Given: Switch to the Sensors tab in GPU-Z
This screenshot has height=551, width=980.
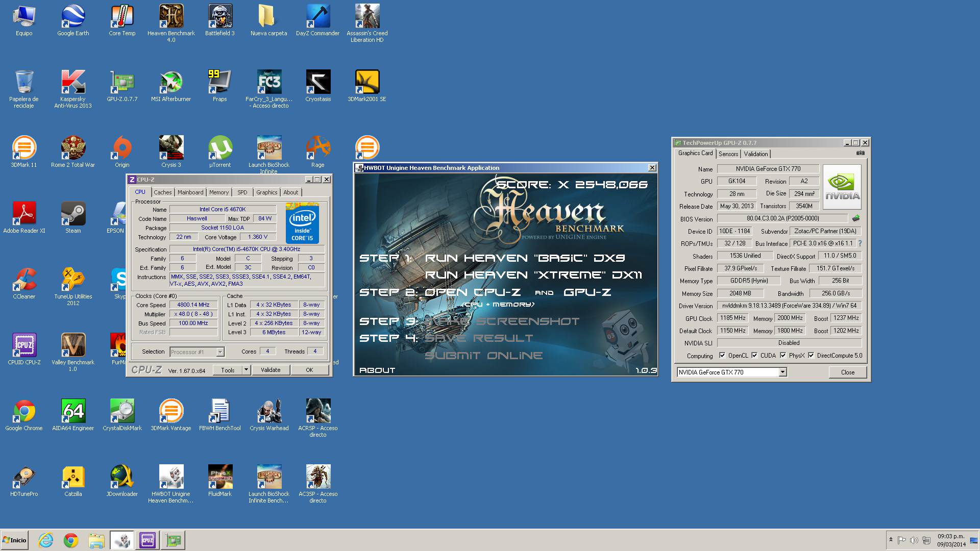Looking at the screenshot, I should pyautogui.click(x=728, y=154).
